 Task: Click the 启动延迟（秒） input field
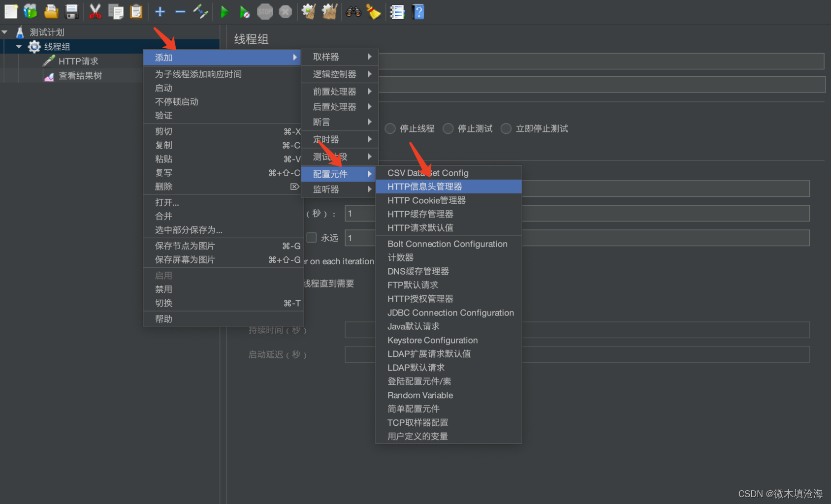click(x=577, y=354)
